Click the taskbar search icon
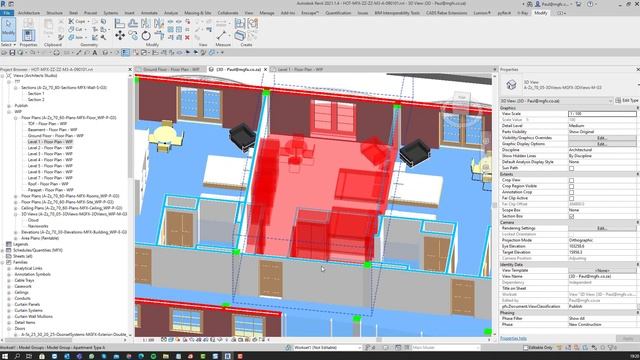640x360 pixels. click(17, 356)
